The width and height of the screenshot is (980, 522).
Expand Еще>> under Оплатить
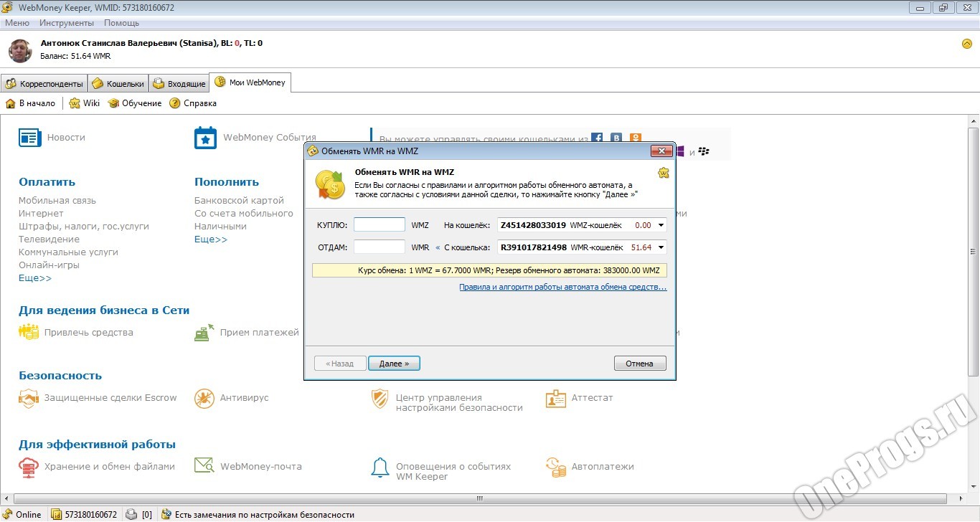(35, 278)
